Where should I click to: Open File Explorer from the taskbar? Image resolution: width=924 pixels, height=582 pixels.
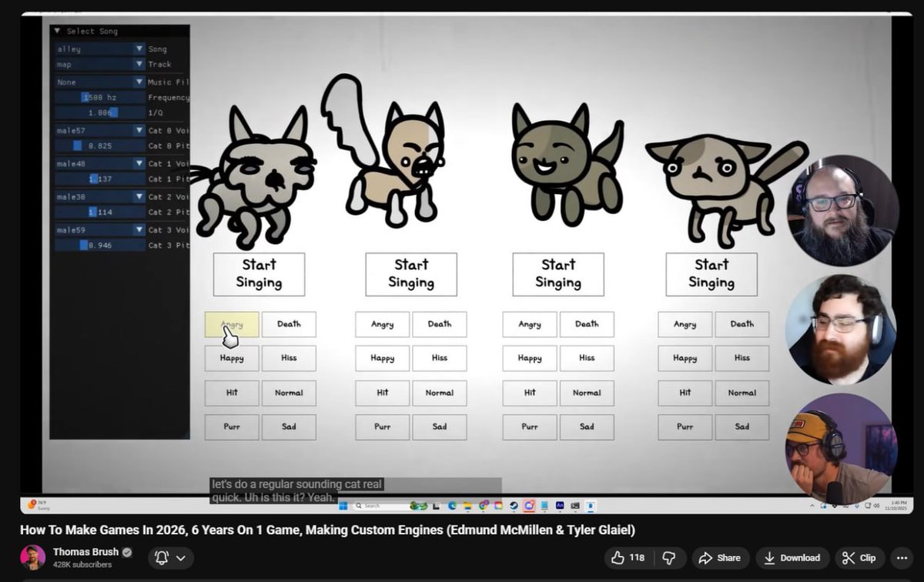coord(467,506)
